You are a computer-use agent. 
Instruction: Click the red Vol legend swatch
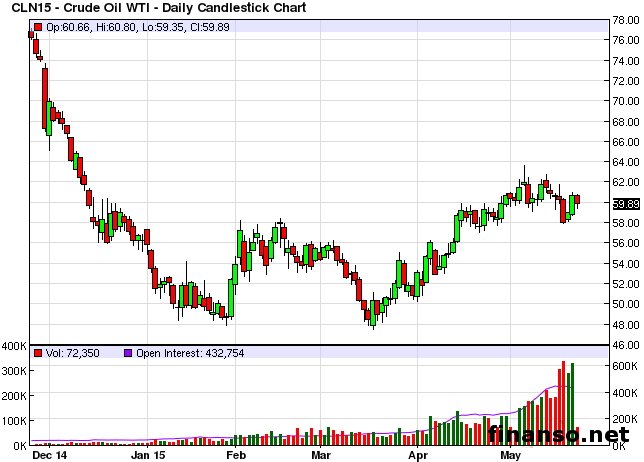coord(38,353)
